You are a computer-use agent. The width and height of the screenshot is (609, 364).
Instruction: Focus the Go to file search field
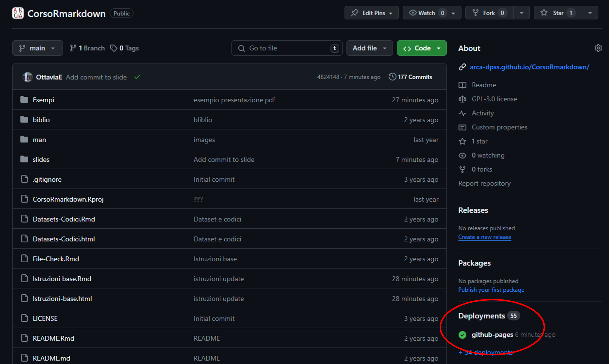[287, 48]
